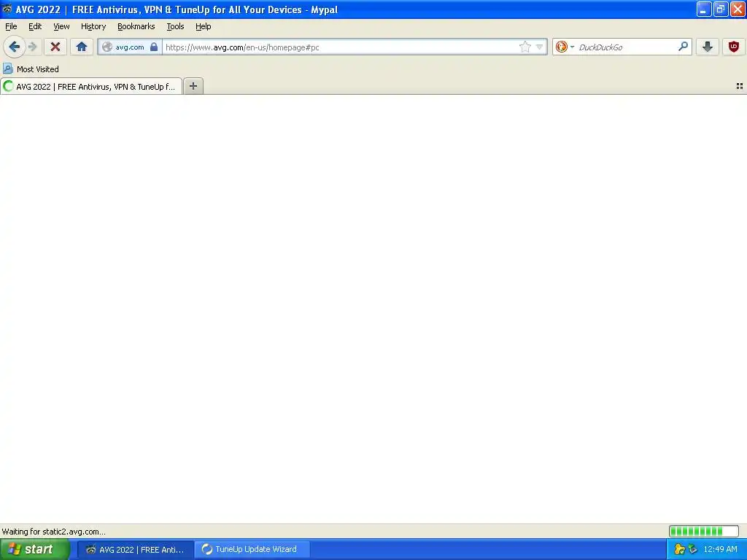747x560 pixels.
Task: Restore down the Mypal browser window
Action: (x=721, y=9)
